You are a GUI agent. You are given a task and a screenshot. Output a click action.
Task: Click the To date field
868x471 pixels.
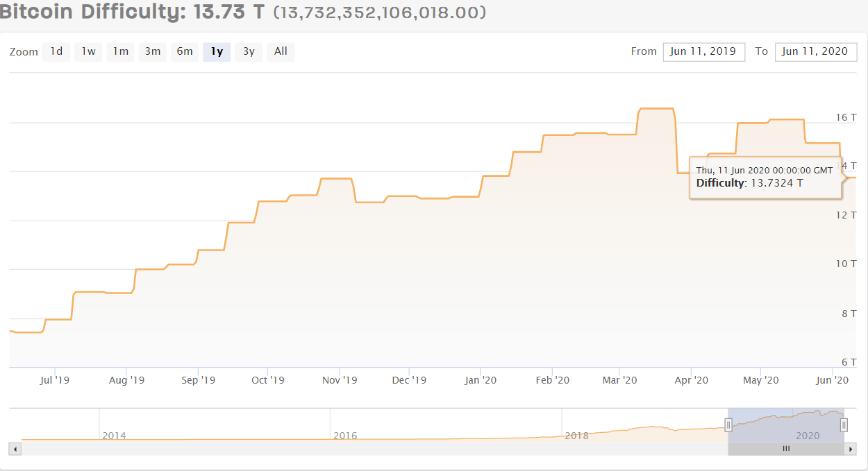[815, 52]
